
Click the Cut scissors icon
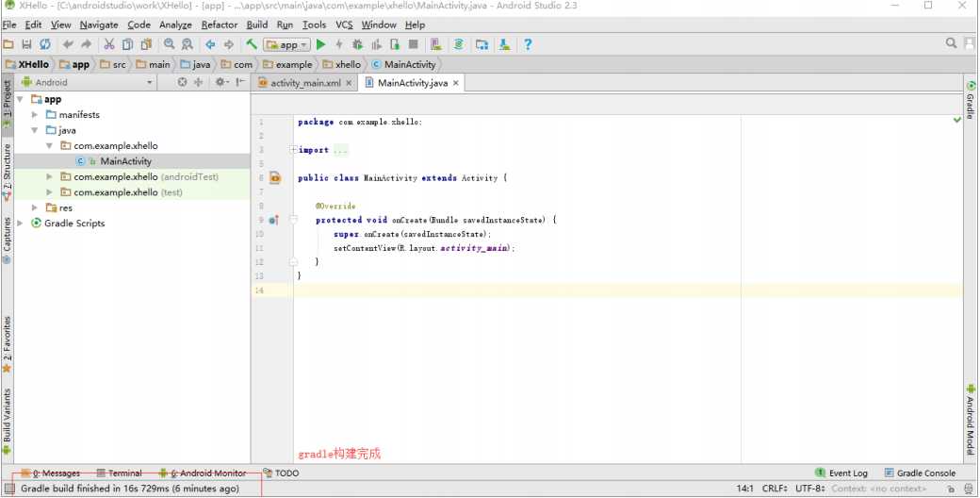(109, 44)
